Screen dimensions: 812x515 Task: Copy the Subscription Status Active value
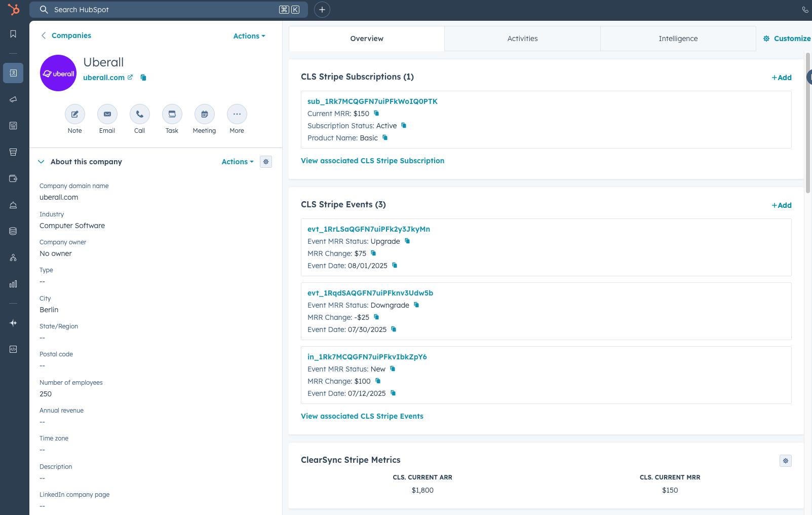[x=404, y=125]
